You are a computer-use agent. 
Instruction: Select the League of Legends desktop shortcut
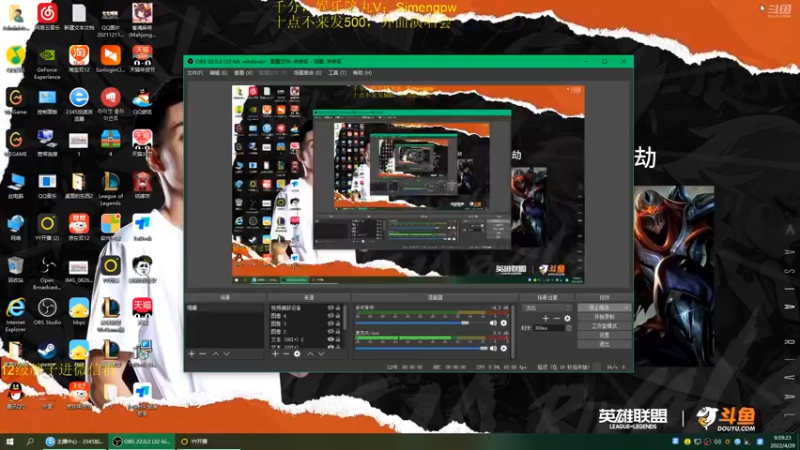coord(110,188)
